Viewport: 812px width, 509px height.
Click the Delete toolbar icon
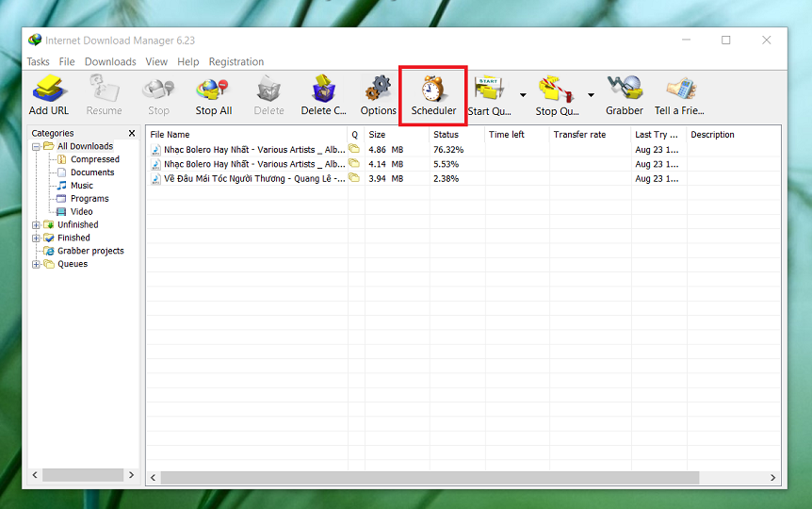pyautogui.click(x=268, y=90)
